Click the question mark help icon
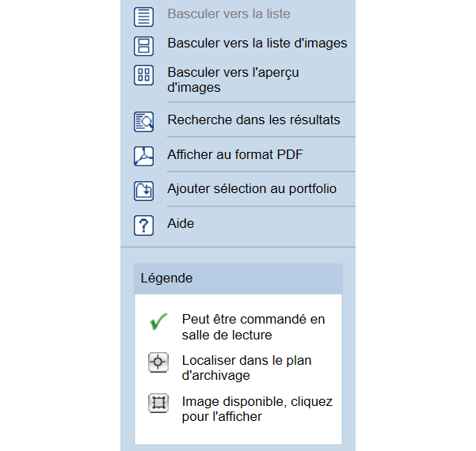This screenshot has width=476, height=451. 143,225
